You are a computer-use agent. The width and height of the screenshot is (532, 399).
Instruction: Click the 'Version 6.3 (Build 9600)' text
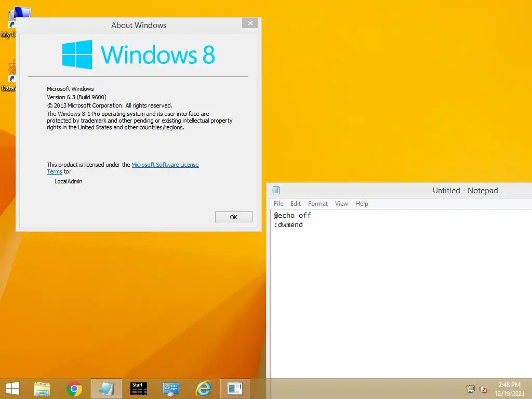click(77, 97)
